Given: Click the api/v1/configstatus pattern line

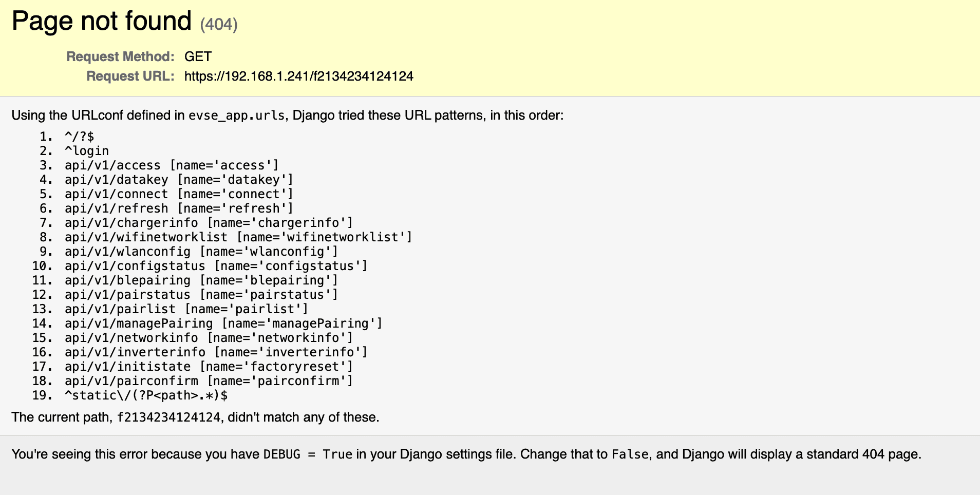Looking at the screenshot, I should (216, 266).
